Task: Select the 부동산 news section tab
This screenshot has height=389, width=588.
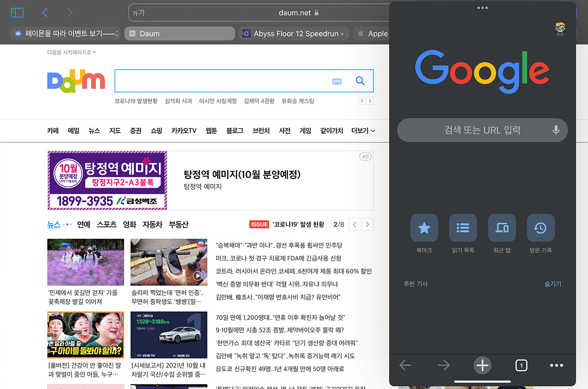Action: [x=179, y=224]
